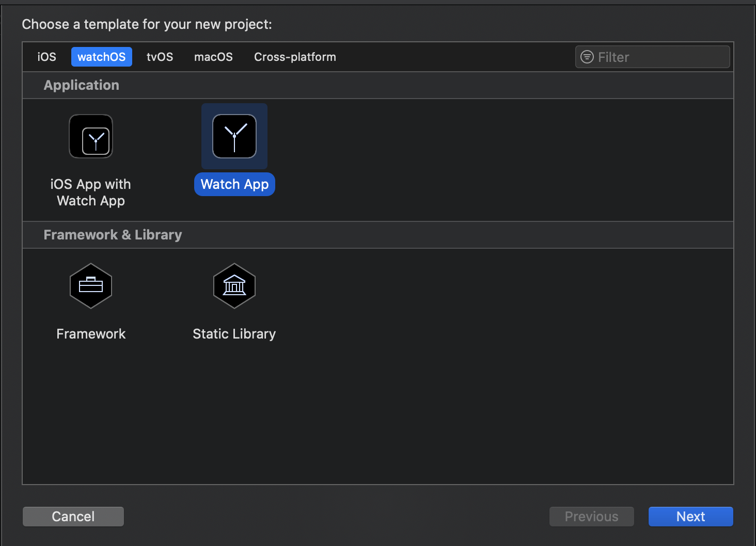Click the iOS App with Watch App label
Screen dimensions: 756x546
(x=91, y=192)
